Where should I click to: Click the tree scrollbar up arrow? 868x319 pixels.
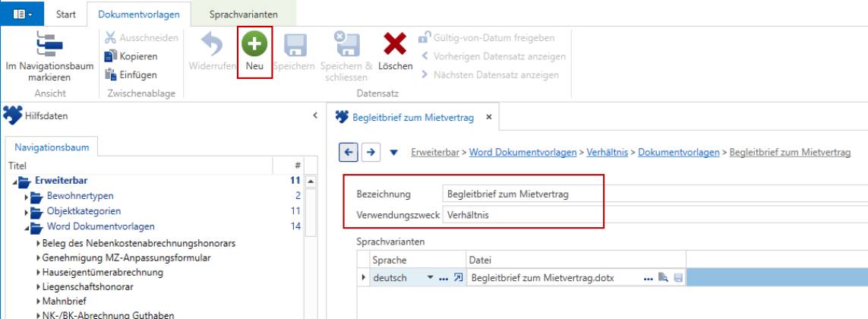pyautogui.click(x=311, y=181)
